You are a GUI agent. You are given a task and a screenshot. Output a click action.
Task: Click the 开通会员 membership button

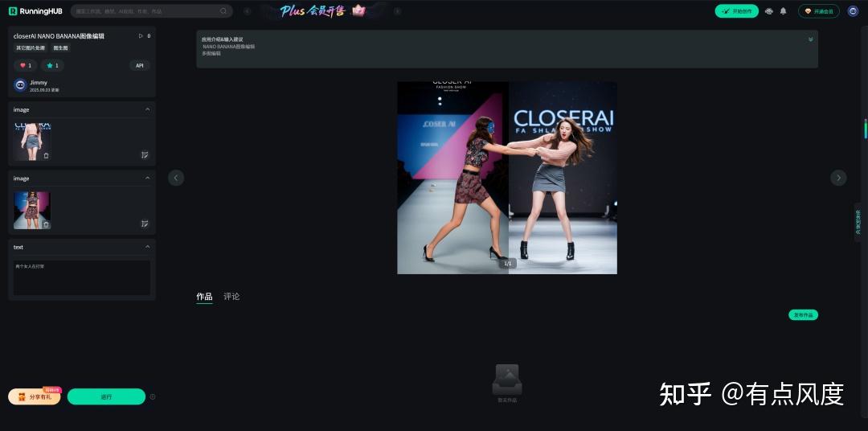pos(819,11)
